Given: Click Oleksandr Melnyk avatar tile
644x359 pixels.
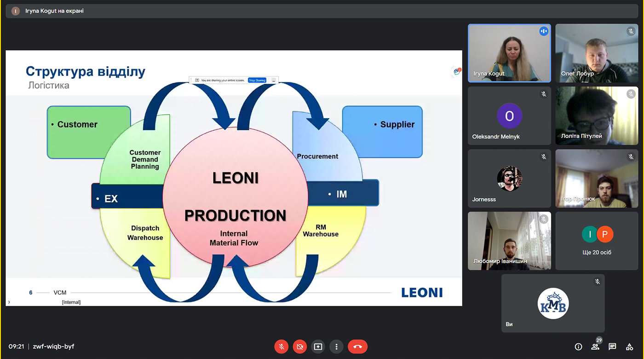Looking at the screenshot, I should click(x=509, y=116).
